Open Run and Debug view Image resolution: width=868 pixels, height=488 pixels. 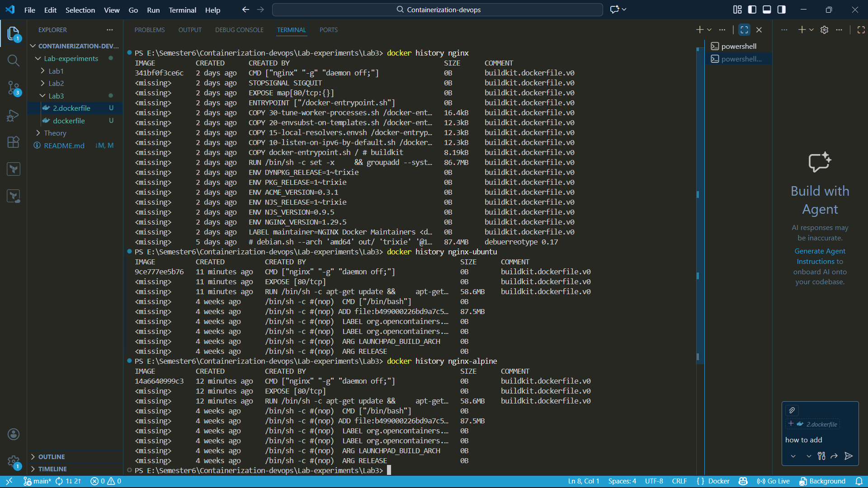tap(13, 116)
